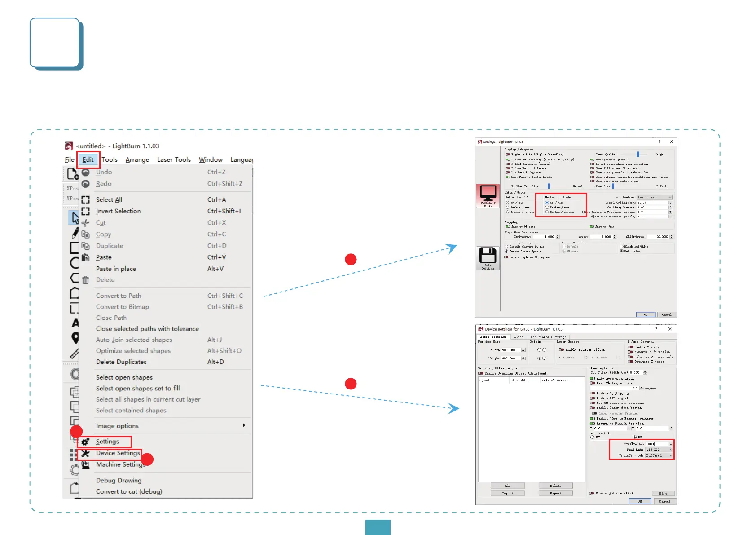The image size is (756, 535).
Task: Click Cancel in the Settings window
Action: 667,314
